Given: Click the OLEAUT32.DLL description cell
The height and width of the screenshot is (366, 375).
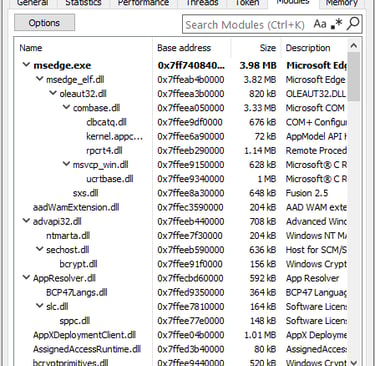Looking at the screenshot, I should pos(316,94).
